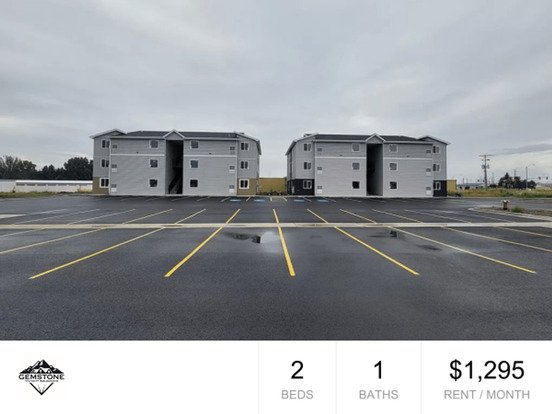This screenshot has height=414, width=552.
Task: Click the dark trees behind the left building
Action: tap(46, 168)
